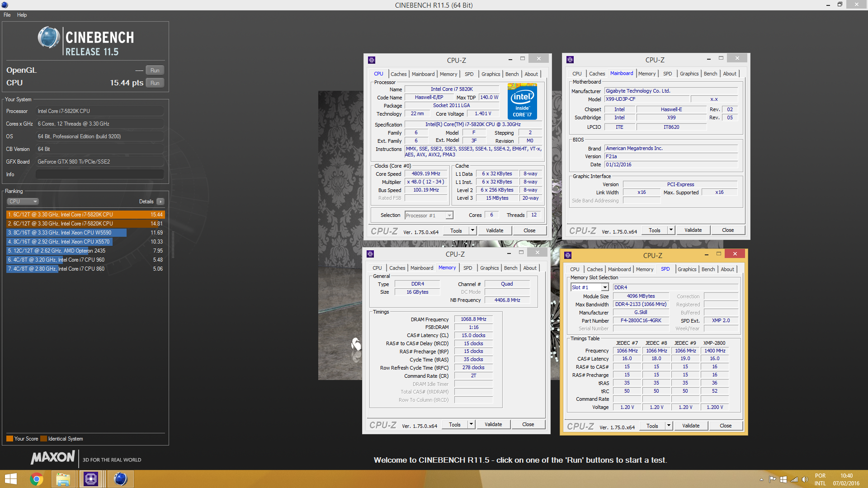Select ranking row Core i7 CPU 960
868x488 pixels.
click(85, 260)
